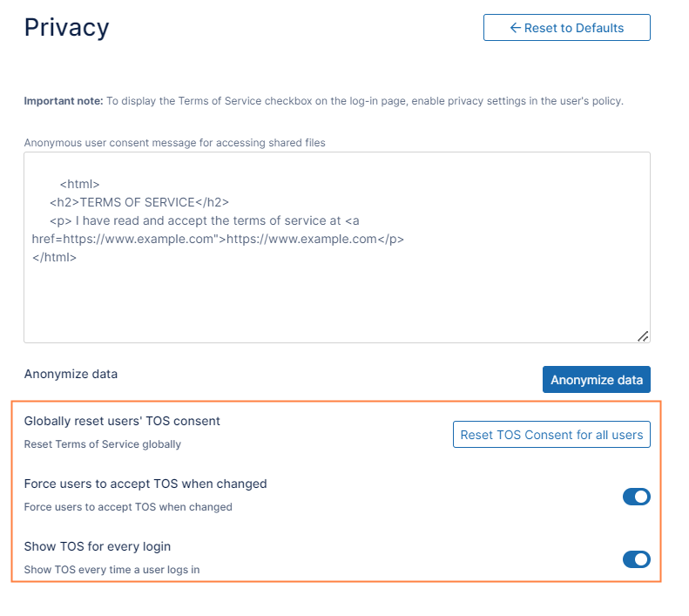
Task: Click the opening <html> tag line in textarea
Action: click(80, 184)
